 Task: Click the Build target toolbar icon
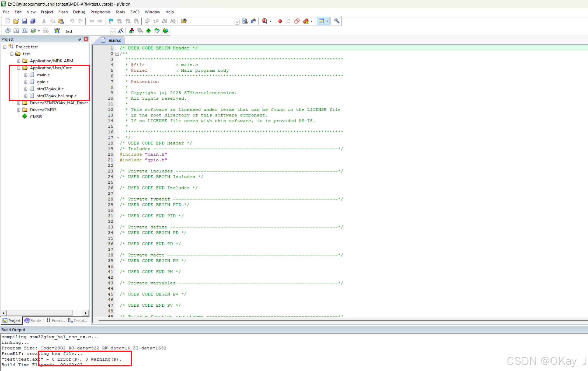16,31
